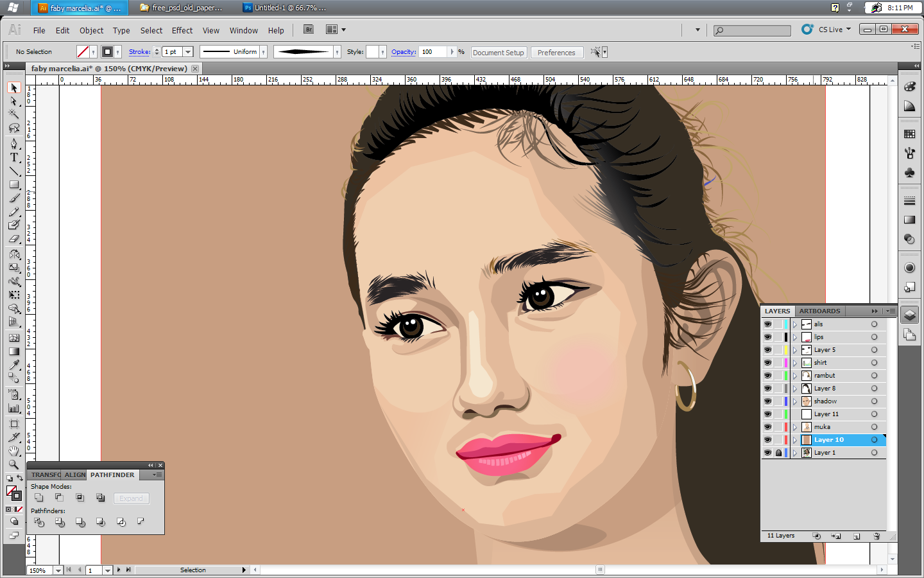Toggle visibility of Layer 5
The width and height of the screenshot is (924, 578).
767,350
